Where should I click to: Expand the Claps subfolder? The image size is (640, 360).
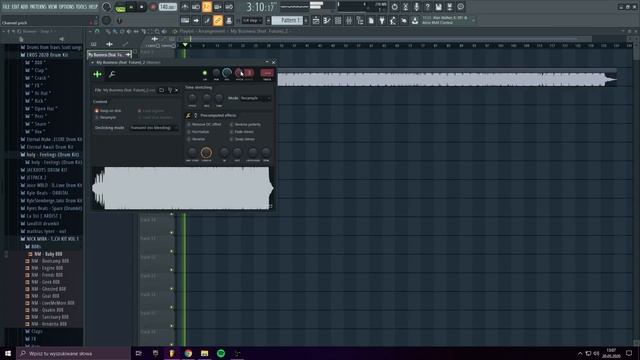36,331
